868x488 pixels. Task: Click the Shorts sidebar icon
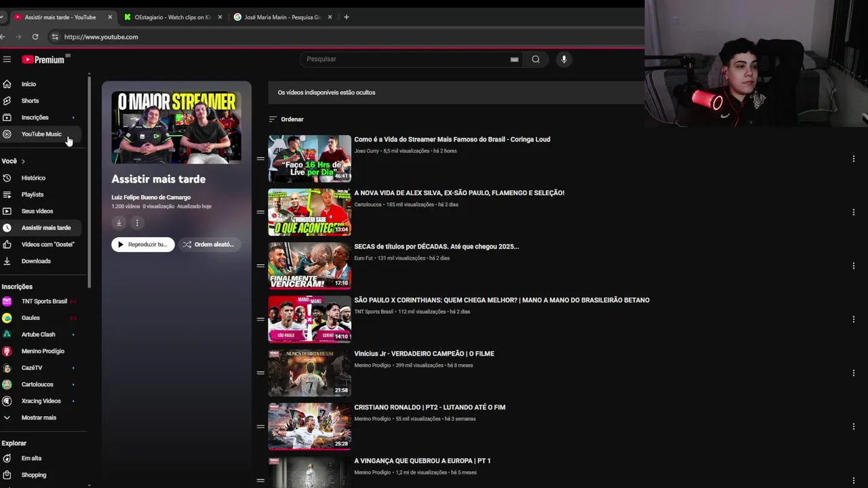coord(7,100)
